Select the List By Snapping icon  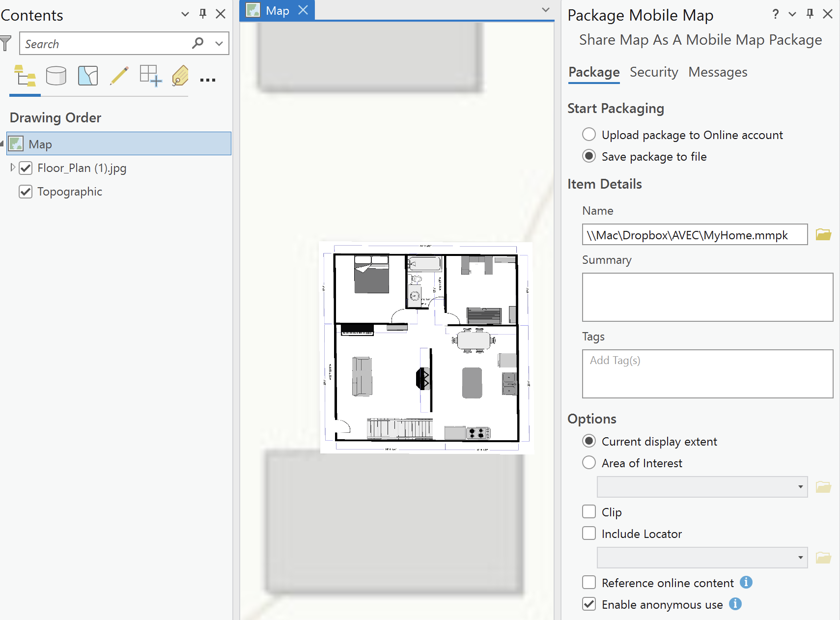150,76
